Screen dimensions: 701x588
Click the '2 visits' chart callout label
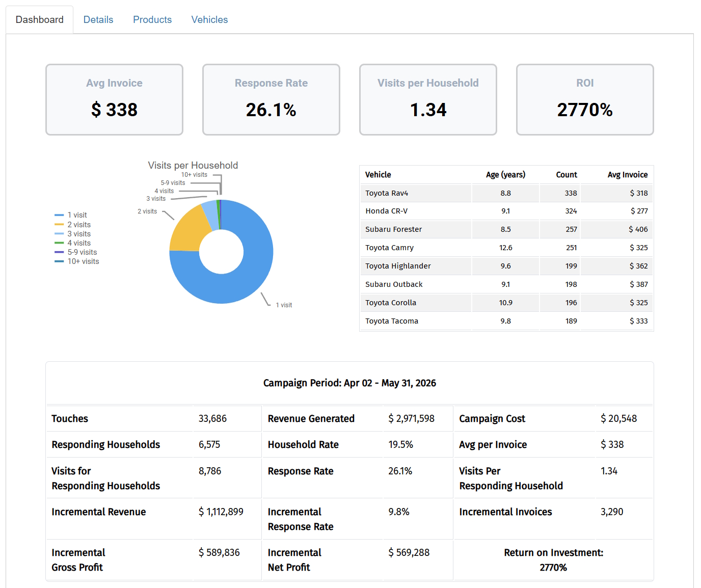pyautogui.click(x=147, y=211)
